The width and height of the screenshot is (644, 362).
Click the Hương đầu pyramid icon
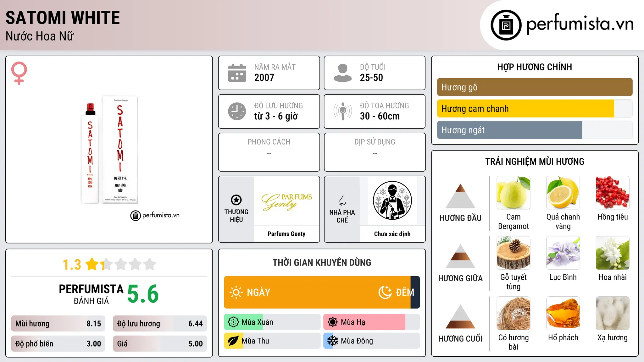pyautogui.click(x=460, y=196)
